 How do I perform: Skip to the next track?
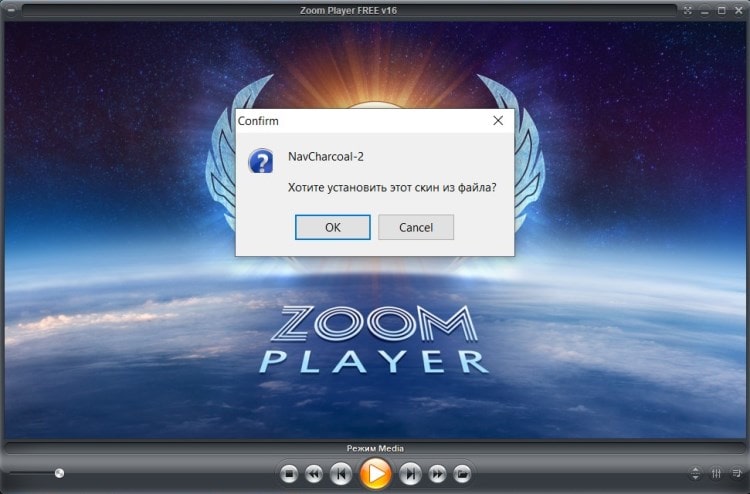pos(410,474)
